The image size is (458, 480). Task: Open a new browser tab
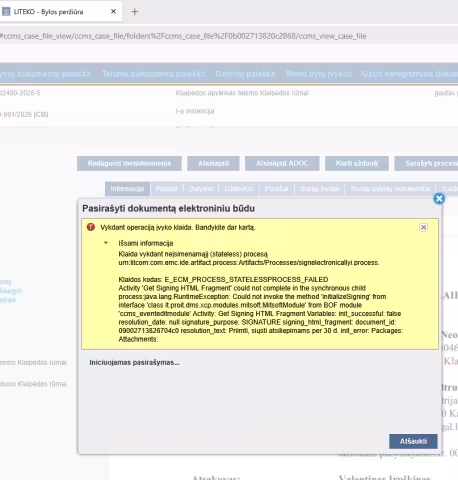134,12
